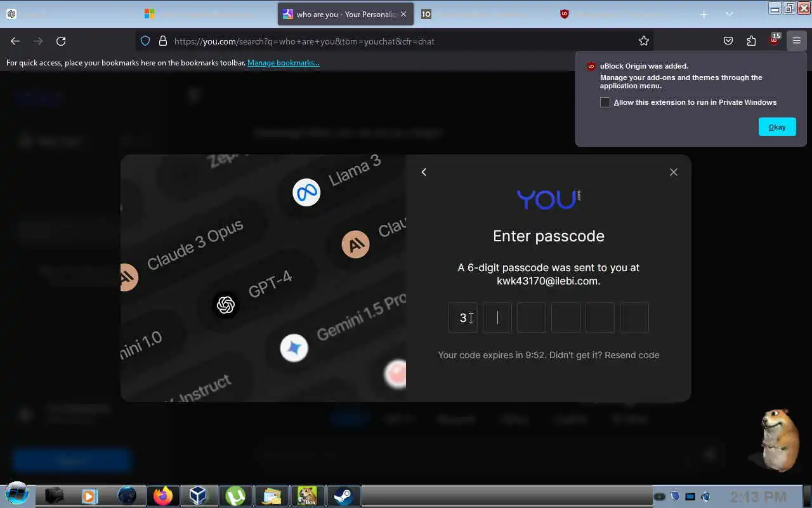
Task: Click Okay in the uBlock Origin notification
Action: (777, 127)
